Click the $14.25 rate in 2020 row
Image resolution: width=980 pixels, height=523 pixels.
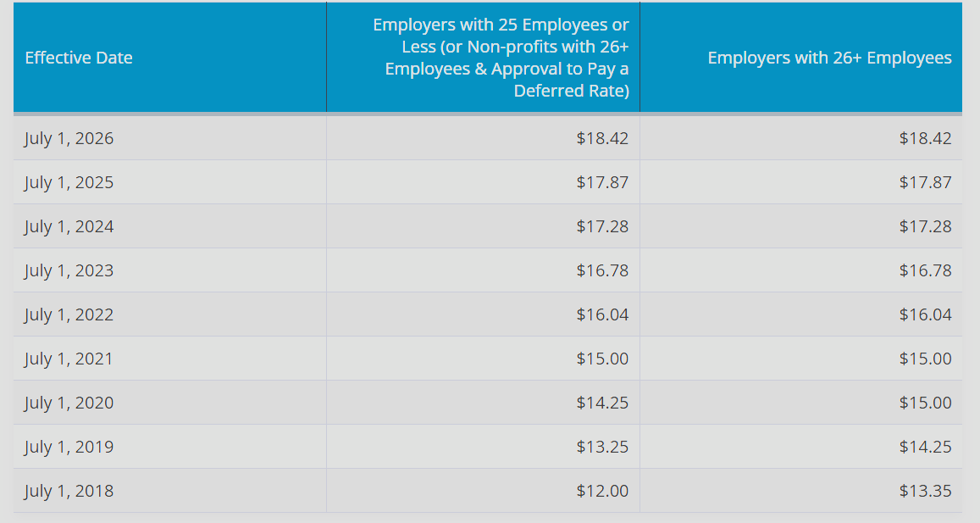(x=602, y=403)
